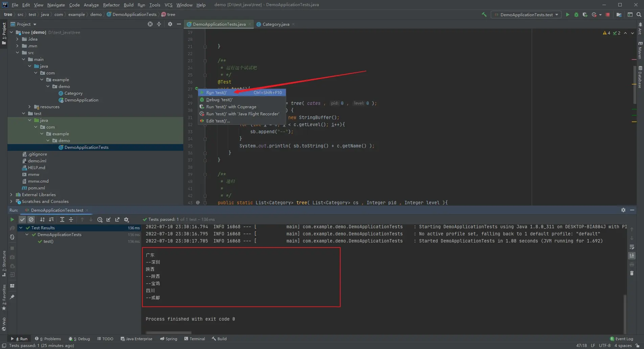Switch to the Category.java editor tab
This screenshot has height=349, width=644.
[275, 24]
